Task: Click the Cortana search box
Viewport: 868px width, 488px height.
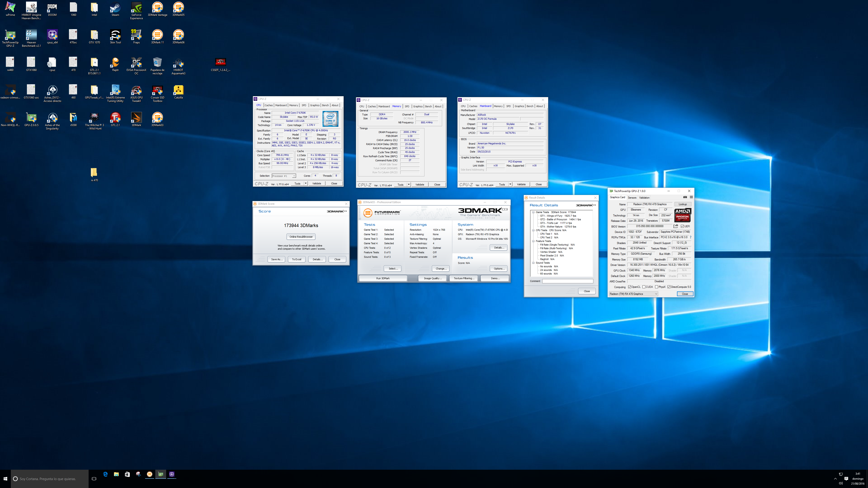Action: click(x=50, y=479)
